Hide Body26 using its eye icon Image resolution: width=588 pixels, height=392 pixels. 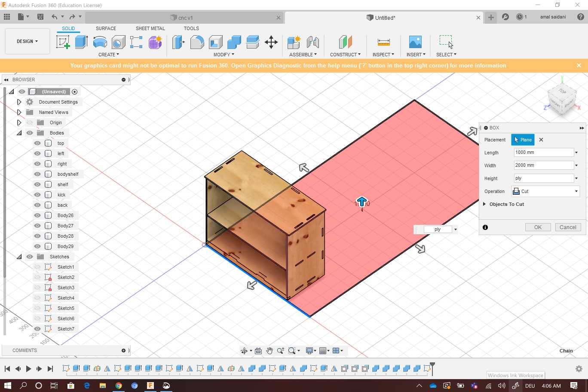37,215
